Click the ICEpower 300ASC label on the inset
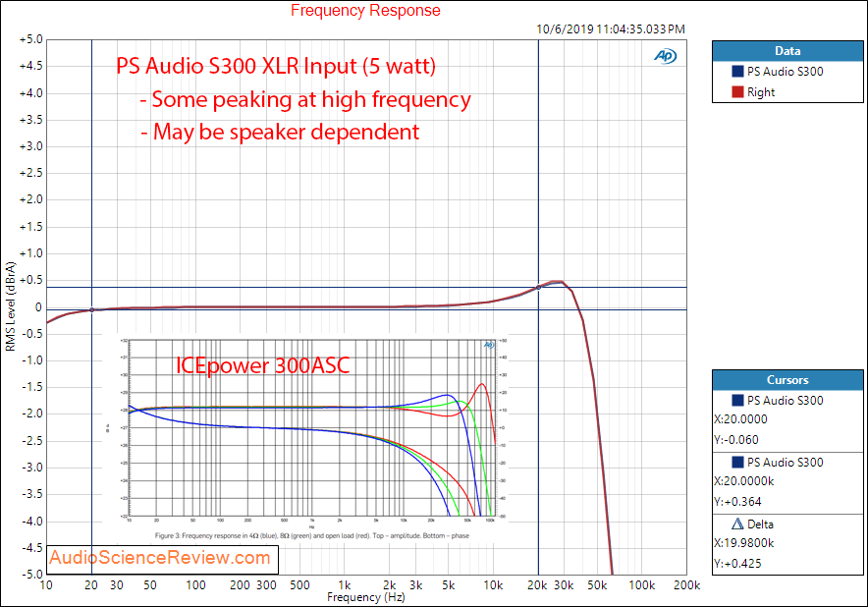Viewport: 868px width, 607px height. coord(263,365)
